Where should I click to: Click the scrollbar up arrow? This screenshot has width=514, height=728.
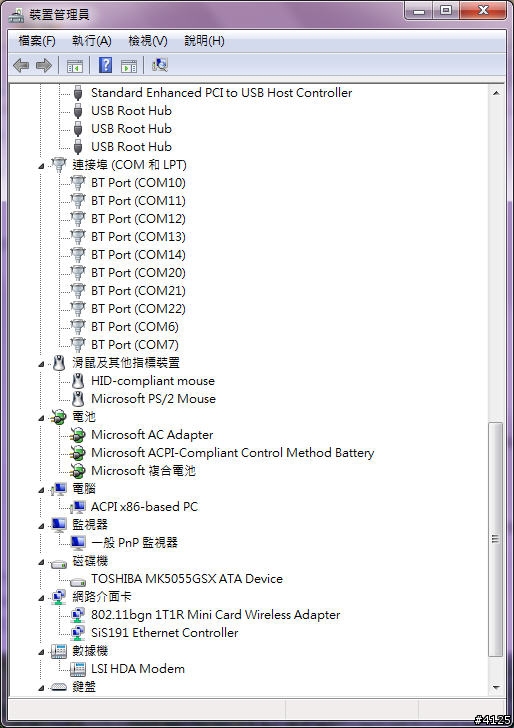click(x=496, y=93)
